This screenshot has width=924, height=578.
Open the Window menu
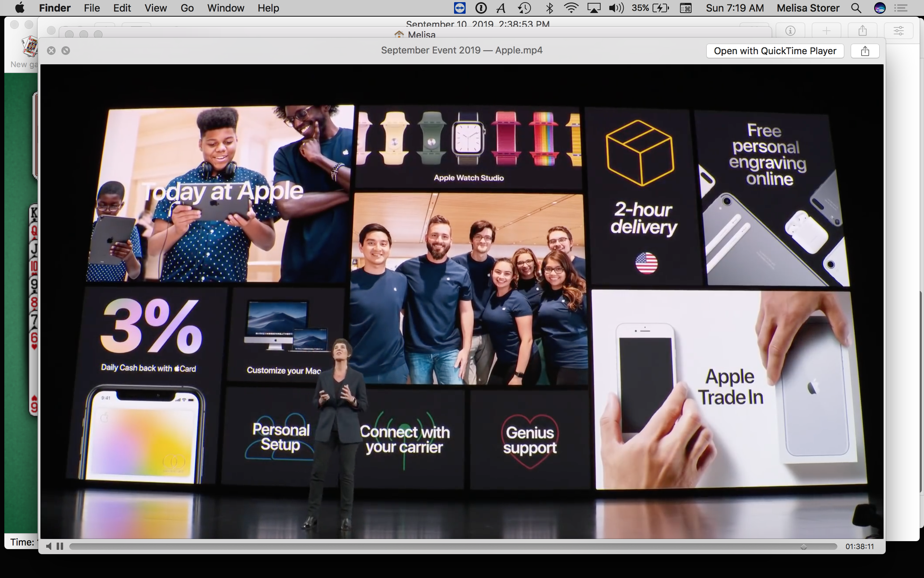[x=225, y=8]
